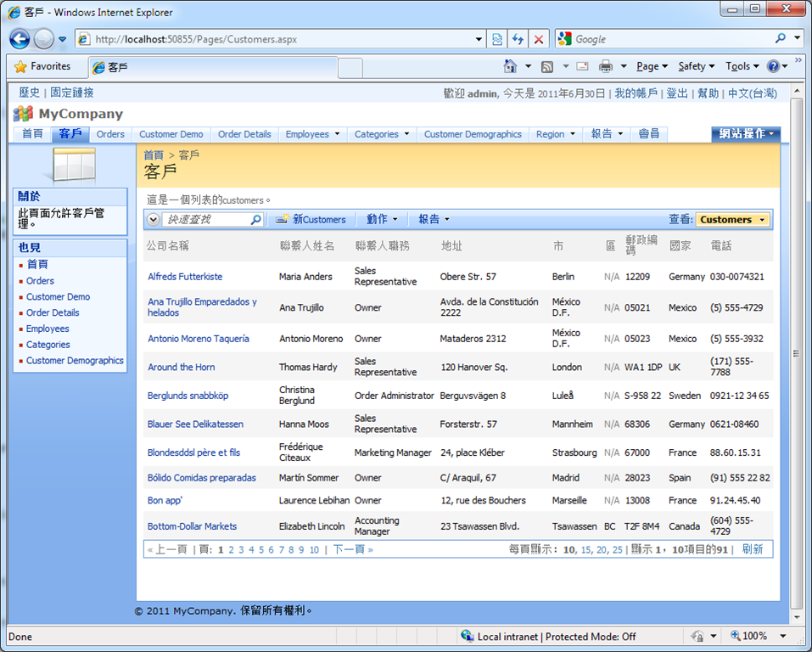Click the 快速查找 quick find input field
Image resolution: width=812 pixels, height=652 pixels.
pos(206,220)
